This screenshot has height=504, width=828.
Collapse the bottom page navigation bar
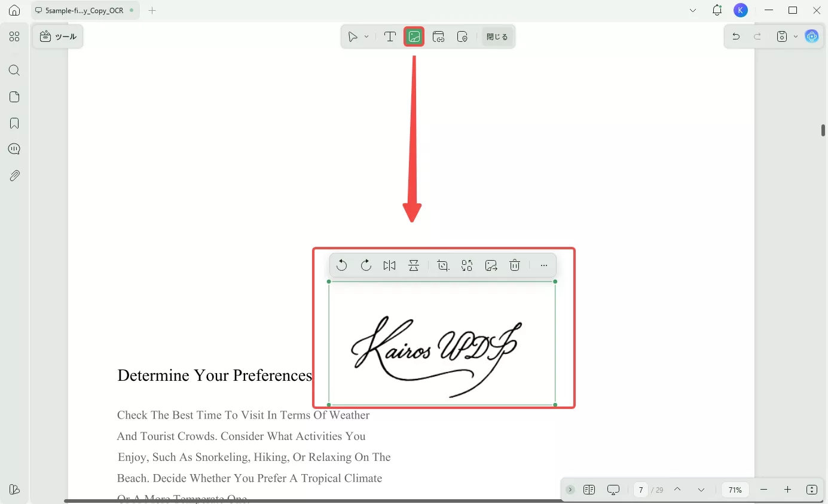(570, 490)
